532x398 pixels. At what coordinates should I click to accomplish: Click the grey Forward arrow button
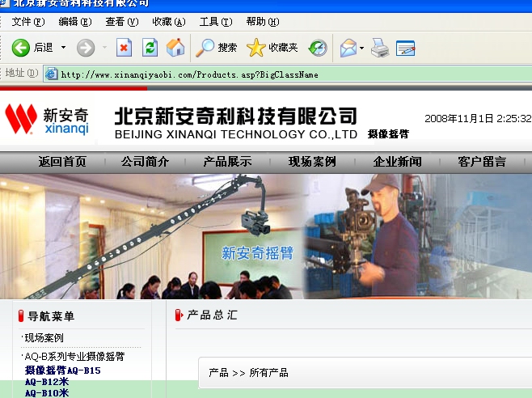[86, 48]
